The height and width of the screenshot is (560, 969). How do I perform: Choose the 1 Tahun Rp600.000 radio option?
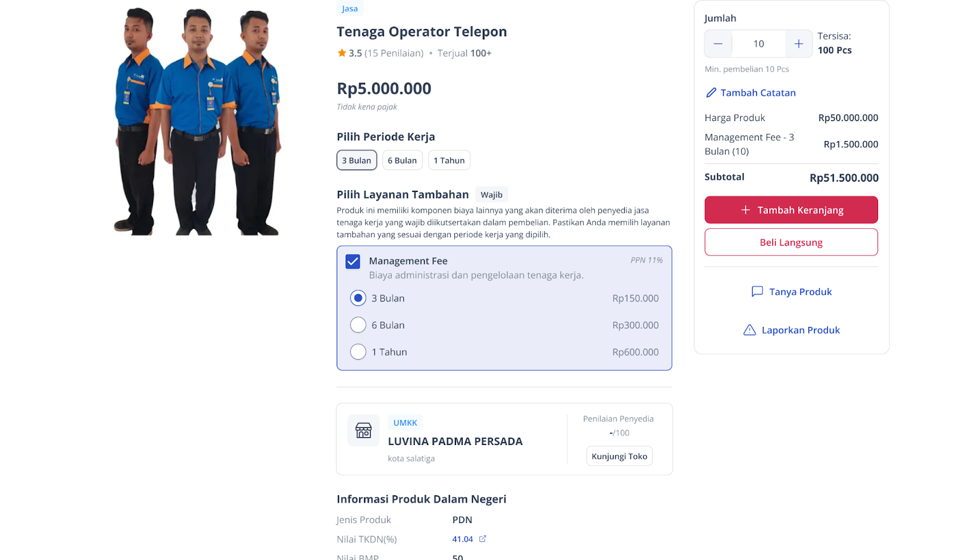click(358, 352)
